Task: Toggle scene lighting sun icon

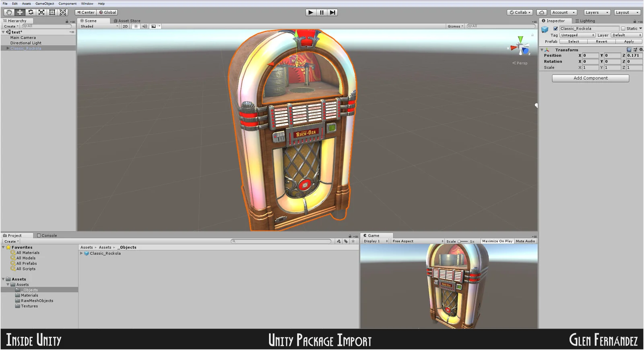Action: tap(136, 26)
